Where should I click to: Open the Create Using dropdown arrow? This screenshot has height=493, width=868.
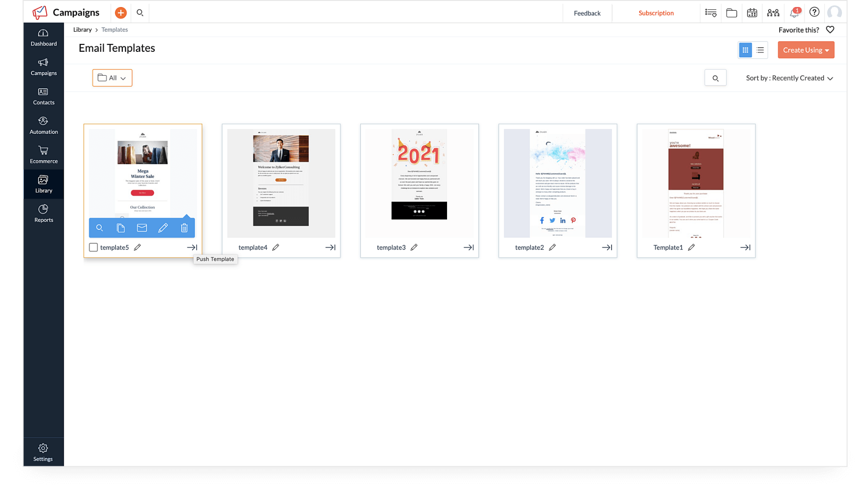(x=827, y=50)
